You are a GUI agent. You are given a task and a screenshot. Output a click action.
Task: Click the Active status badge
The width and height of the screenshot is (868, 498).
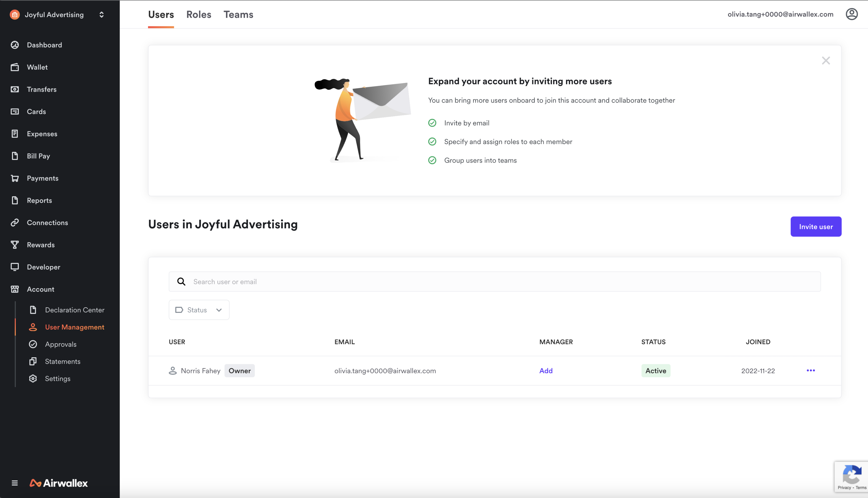(656, 370)
